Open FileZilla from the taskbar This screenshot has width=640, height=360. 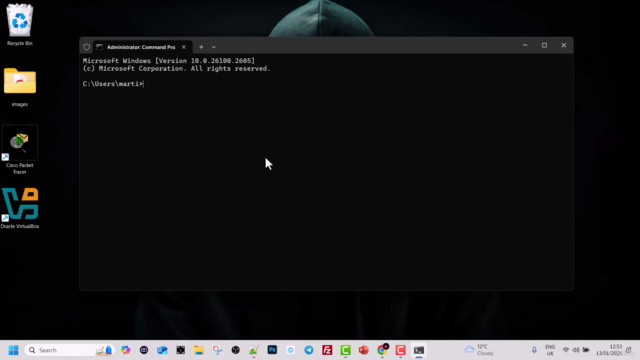click(327, 350)
